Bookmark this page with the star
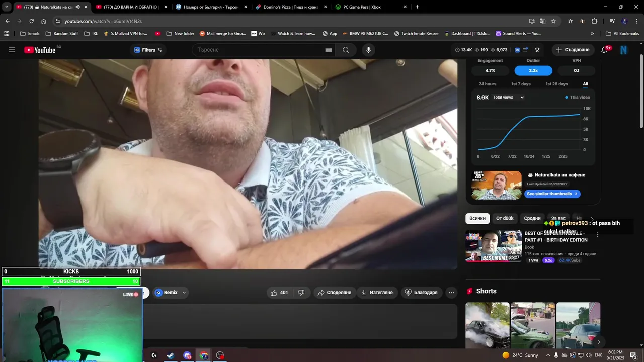 coord(553,21)
